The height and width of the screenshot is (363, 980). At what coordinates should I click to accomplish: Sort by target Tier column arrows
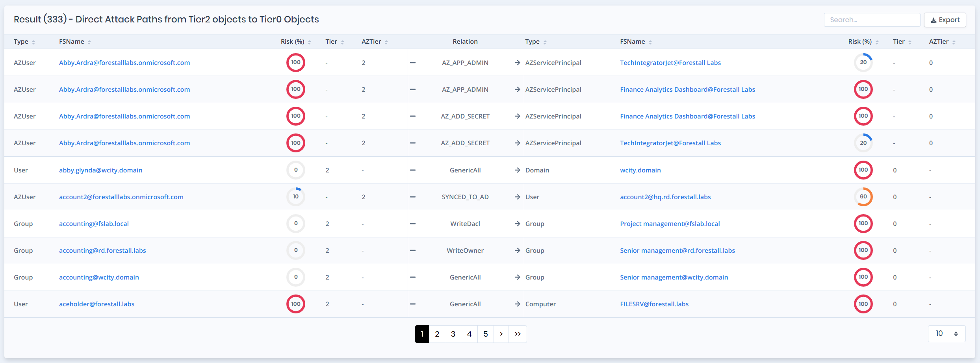[910, 42]
